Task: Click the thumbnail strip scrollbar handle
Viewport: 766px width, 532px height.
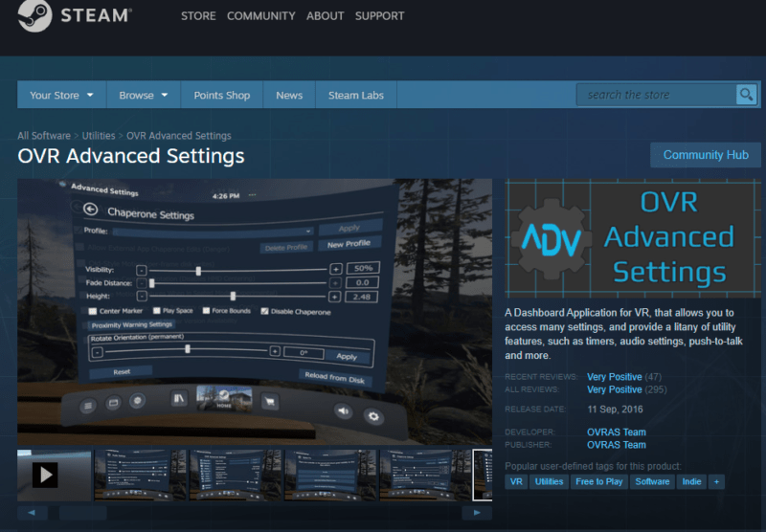Action: tap(83, 513)
